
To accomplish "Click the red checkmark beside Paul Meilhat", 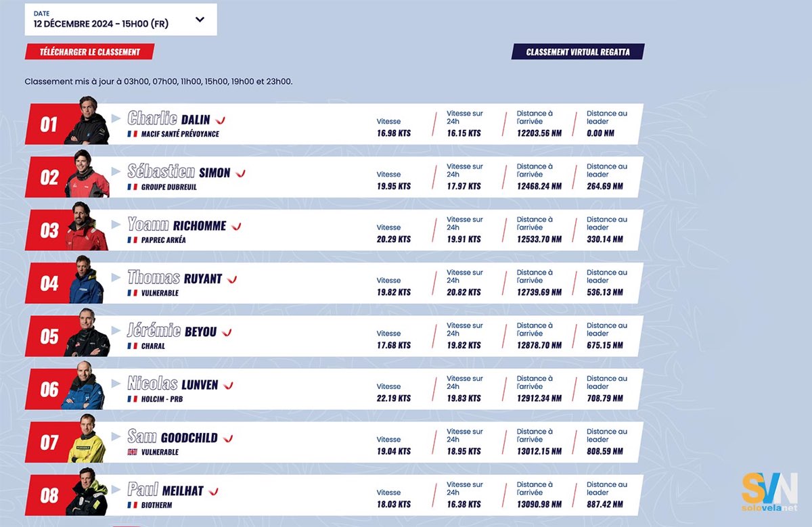I will coord(213,492).
